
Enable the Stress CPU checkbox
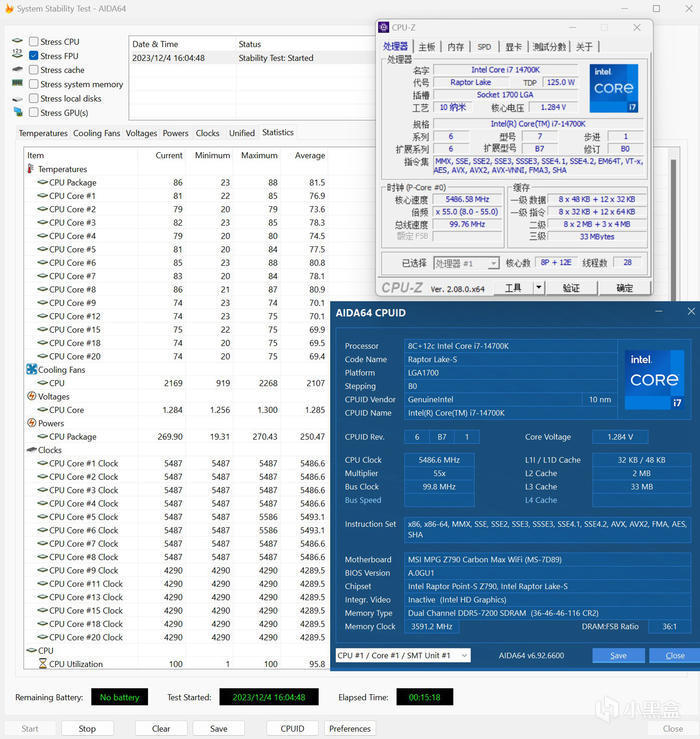coord(34,42)
